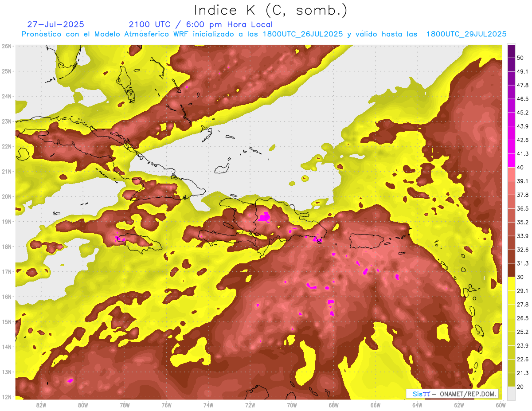Click the latitude label "13N"
532x411 pixels.
tap(6, 372)
